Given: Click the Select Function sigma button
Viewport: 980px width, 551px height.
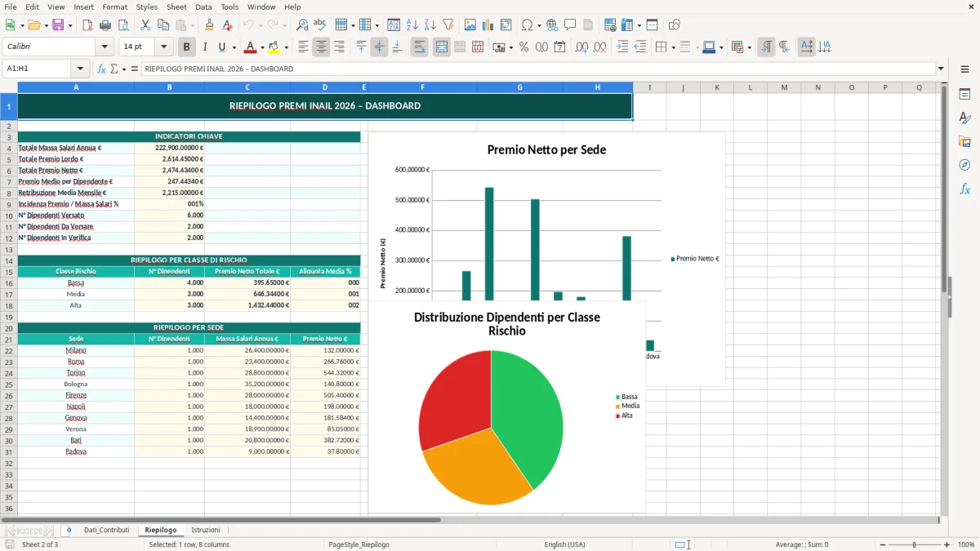Looking at the screenshot, I should coord(114,69).
